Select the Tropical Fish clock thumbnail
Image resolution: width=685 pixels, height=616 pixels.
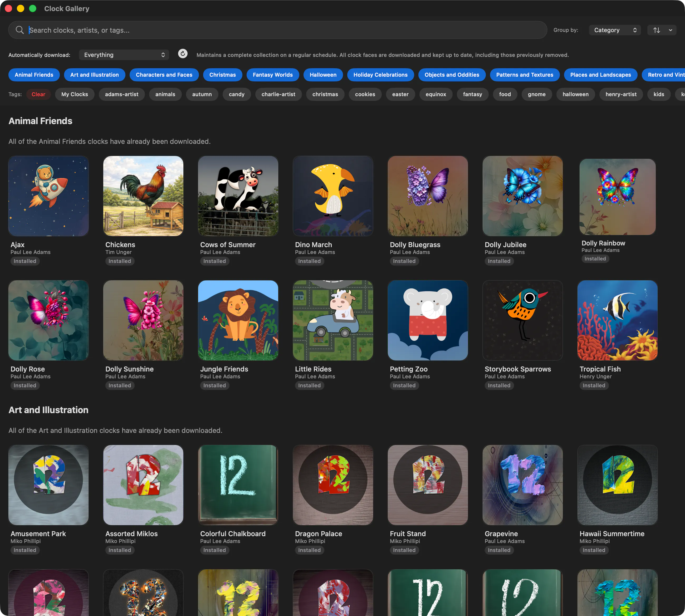tap(618, 320)
